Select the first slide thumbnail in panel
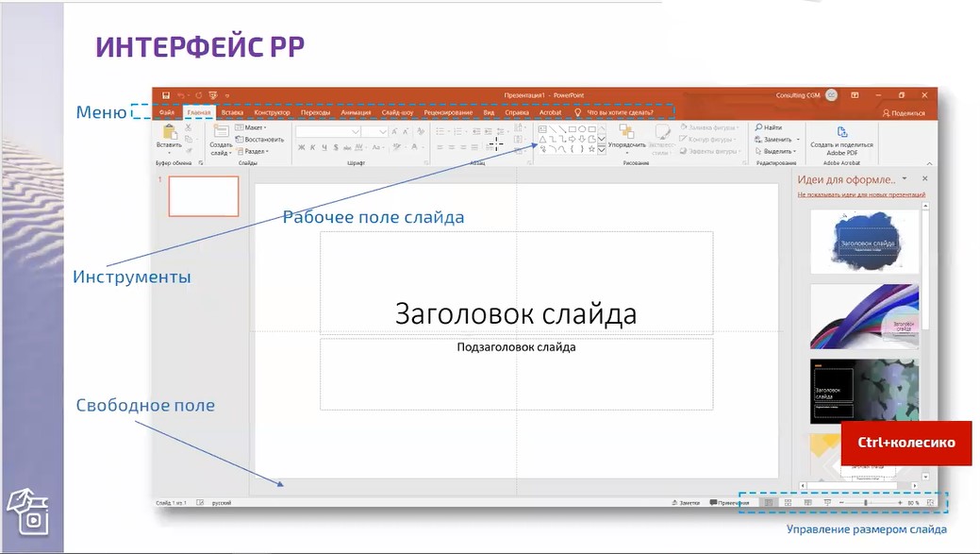 click(x=203, y=196)
